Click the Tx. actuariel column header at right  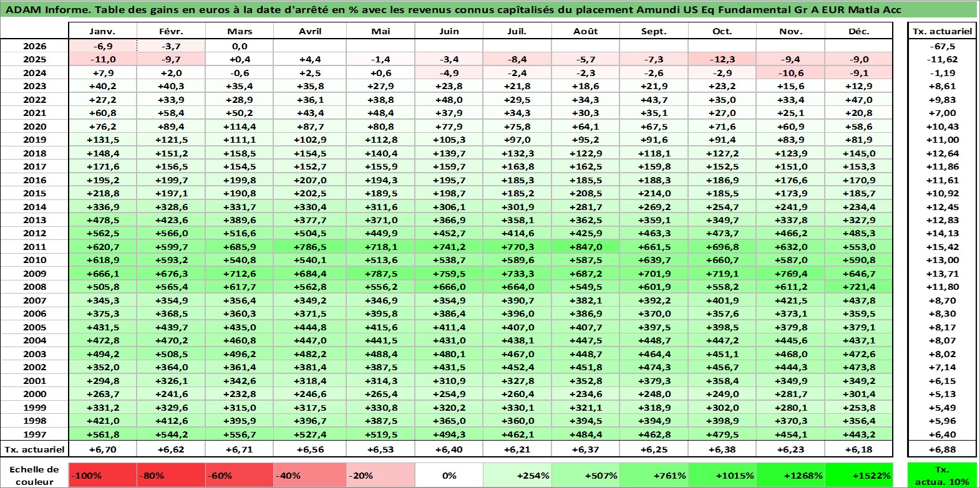[x=942, y=31]
